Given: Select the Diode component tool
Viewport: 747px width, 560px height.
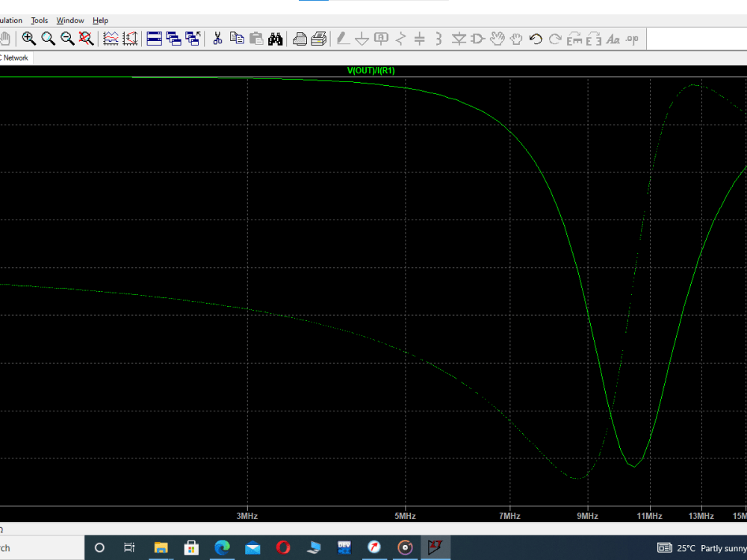Looking at the screenshot, I should tap(459, 39).
